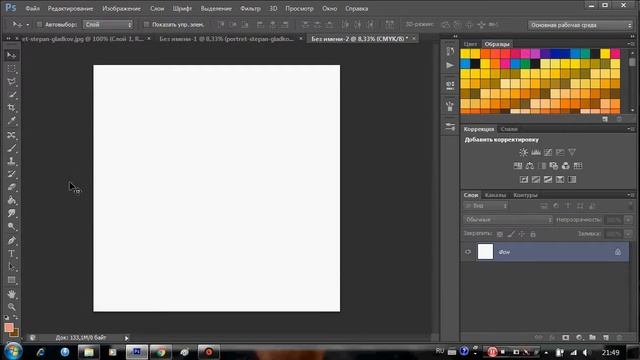This screenshot has height=360, width=640.
Task: Open the opacity slider dropdown arrow
Action: pyautogui.click(x=629, y=220)
